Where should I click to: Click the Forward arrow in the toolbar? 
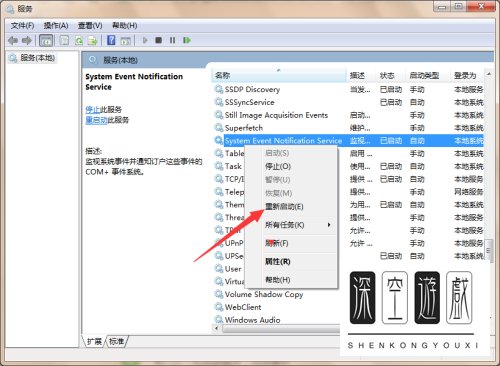27,40
